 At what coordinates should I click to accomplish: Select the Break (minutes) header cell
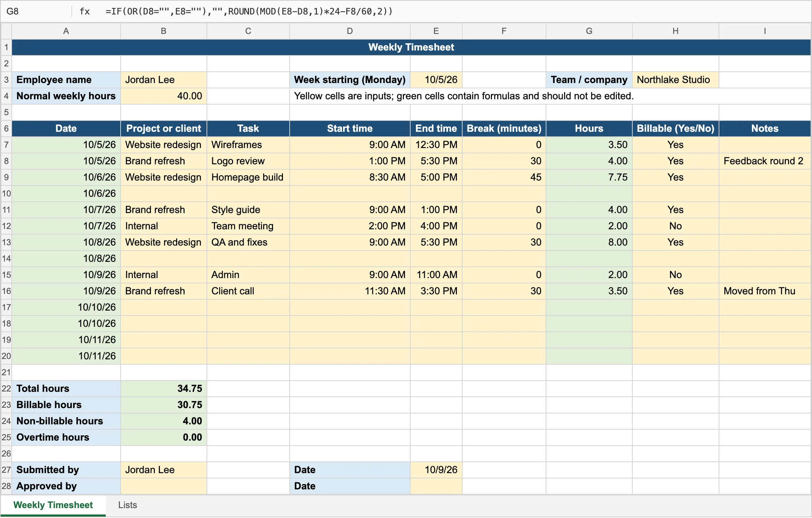point(504,129)
